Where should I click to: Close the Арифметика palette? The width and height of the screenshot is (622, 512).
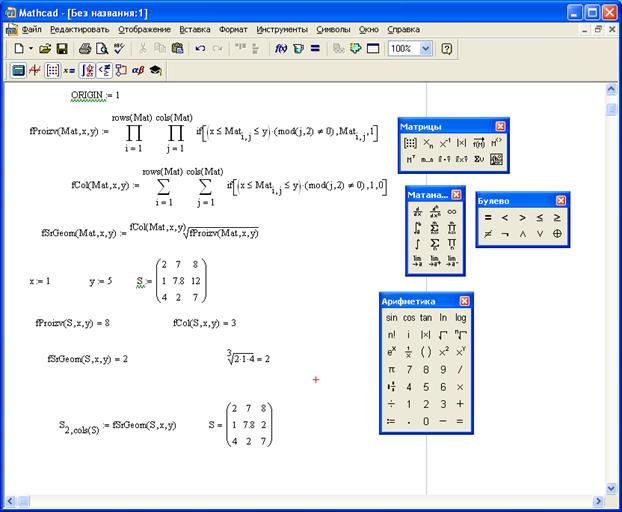pyautogui.click(x=464, y=301)
